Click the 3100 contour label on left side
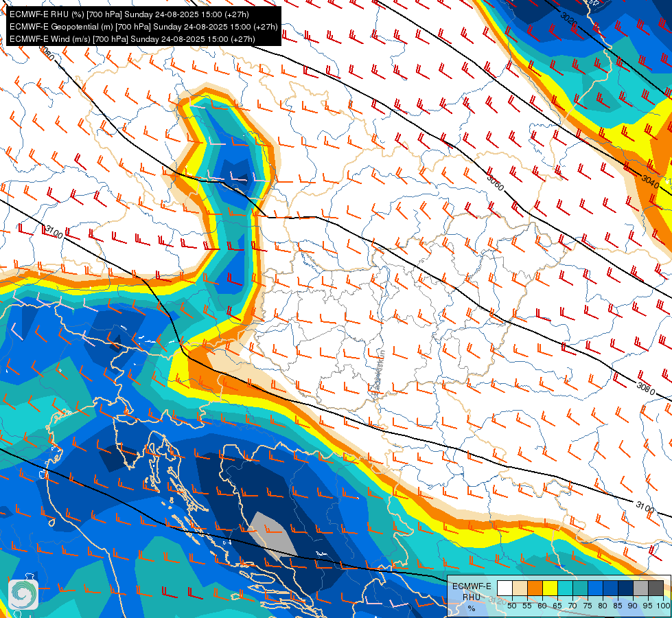This screenshot has width=672, height=618. click(54, 232)
